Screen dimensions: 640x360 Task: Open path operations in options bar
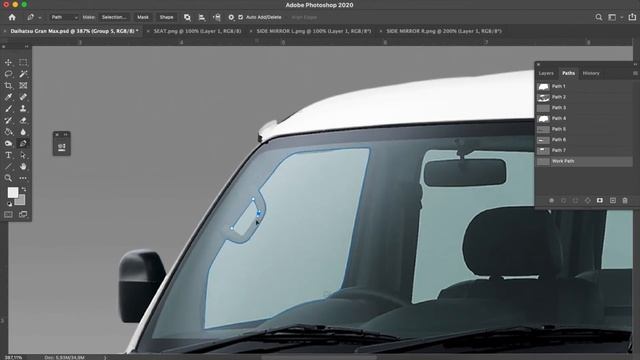[x=187, y=17]
